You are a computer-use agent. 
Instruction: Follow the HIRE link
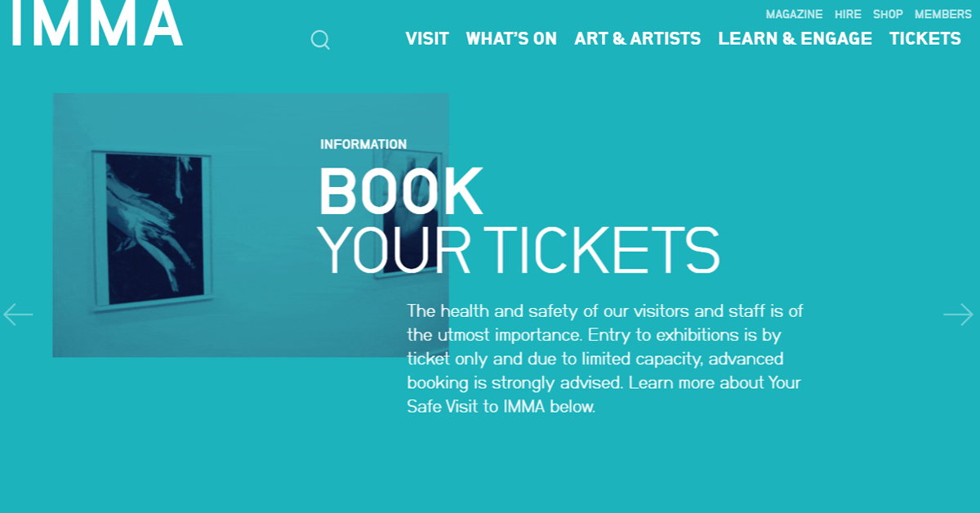point(848,15)
